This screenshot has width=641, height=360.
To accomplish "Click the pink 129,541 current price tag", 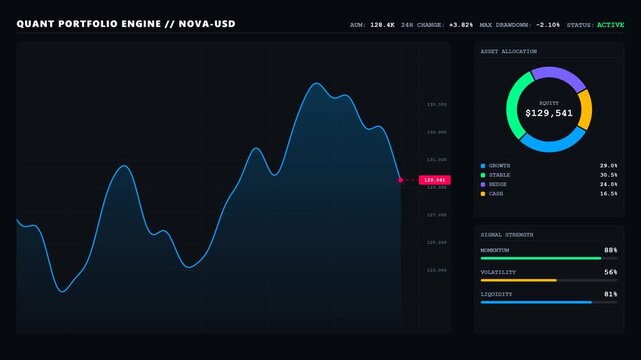I will coord(435,180).
